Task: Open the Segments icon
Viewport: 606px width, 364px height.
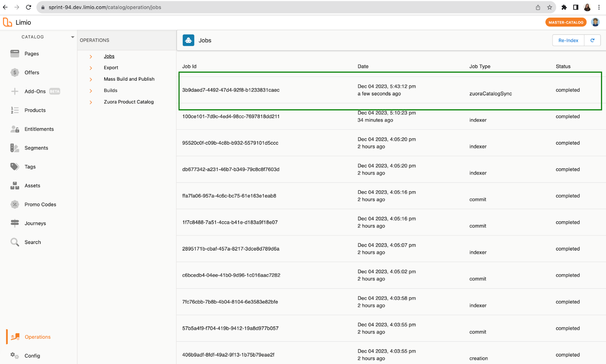Action: click(x=15, y=148)
